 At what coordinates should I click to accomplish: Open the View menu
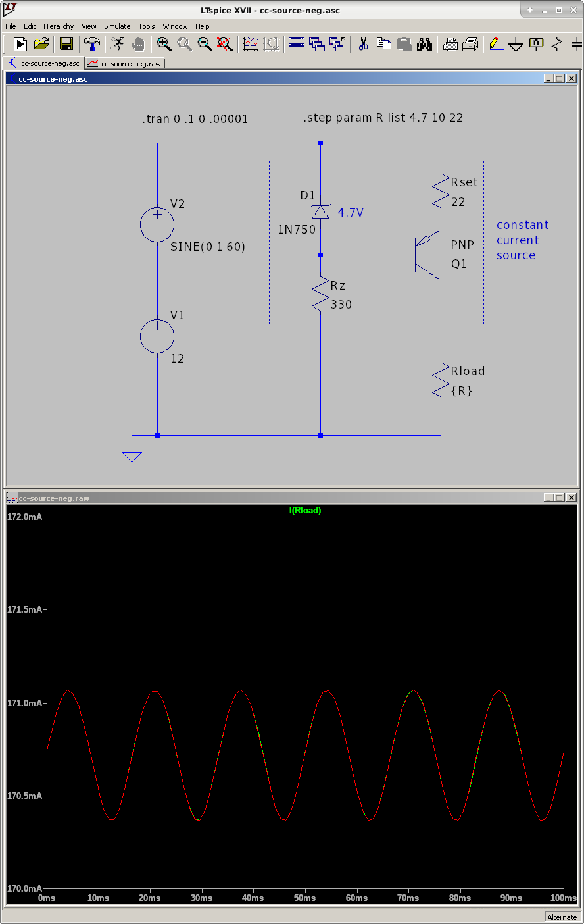pyautogui.click(x=89, y=26)
